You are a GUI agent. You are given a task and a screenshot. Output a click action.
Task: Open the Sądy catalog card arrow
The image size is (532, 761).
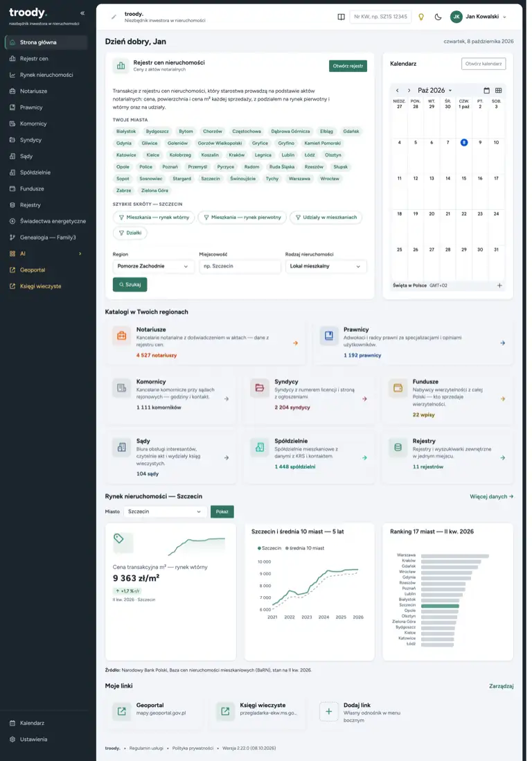point(227,457)
